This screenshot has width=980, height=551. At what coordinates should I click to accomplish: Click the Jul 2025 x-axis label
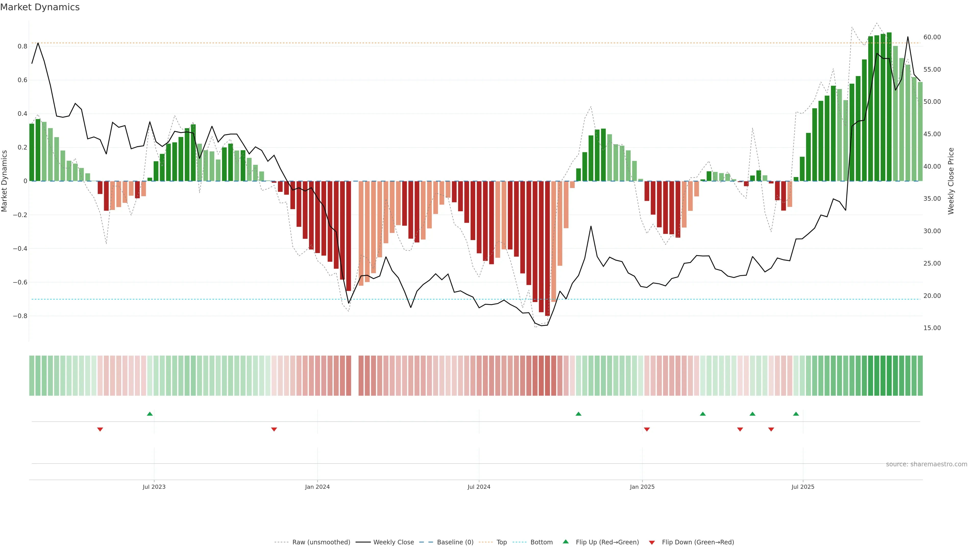coord(803,487)
